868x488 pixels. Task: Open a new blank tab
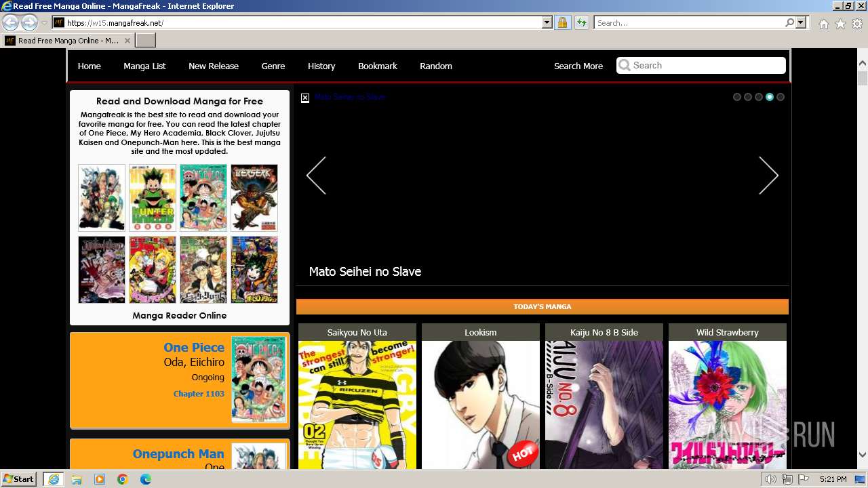click(x=146, y=41)
